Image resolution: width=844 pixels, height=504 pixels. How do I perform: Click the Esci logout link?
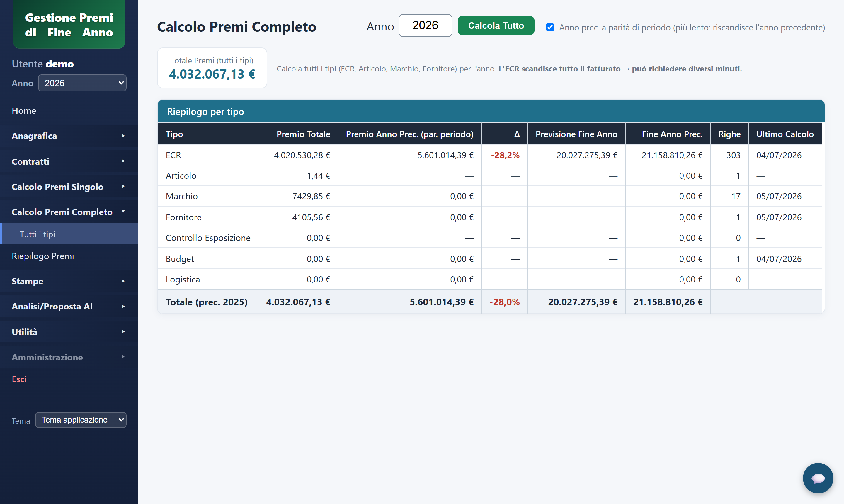[x=19, y=379]
